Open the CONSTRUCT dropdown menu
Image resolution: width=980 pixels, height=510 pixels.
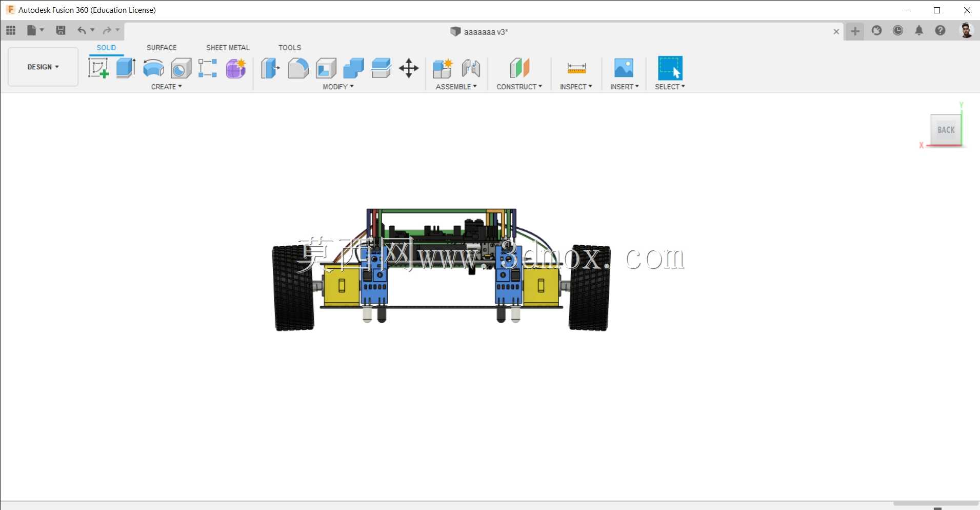pyautogui.click(x=519, y=87)
